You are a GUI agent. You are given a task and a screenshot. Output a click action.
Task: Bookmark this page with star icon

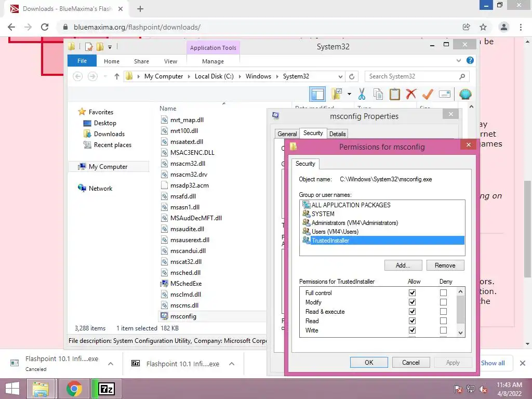[483, 27]
